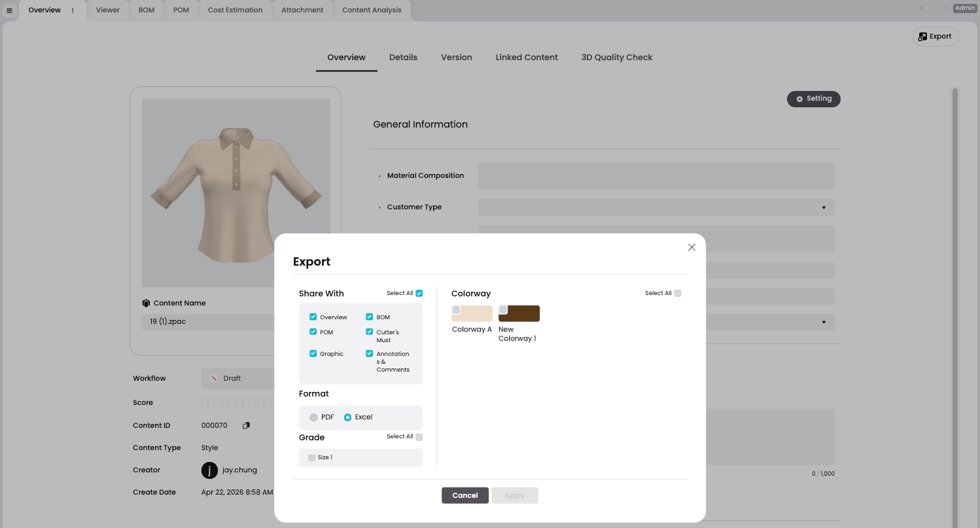Click the Content Type value Style

[x=210, y=448]
